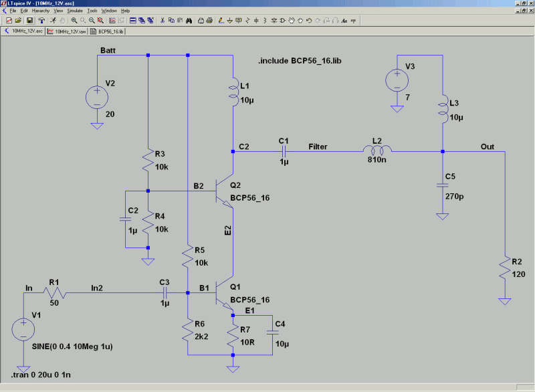The image size is (535, 392).
Task: Select the Diode tool in toolbar
Action: pyautogui.click(x=274, y=21)
